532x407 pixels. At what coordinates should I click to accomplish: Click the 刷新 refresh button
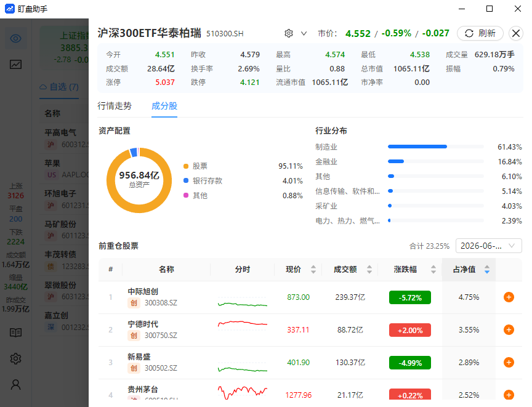(480, 33)
